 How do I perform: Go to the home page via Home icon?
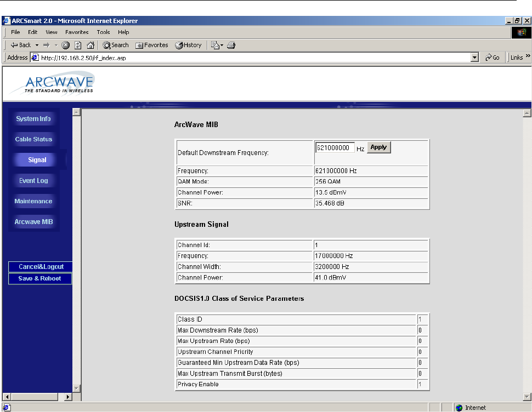(x=90, y=45)
